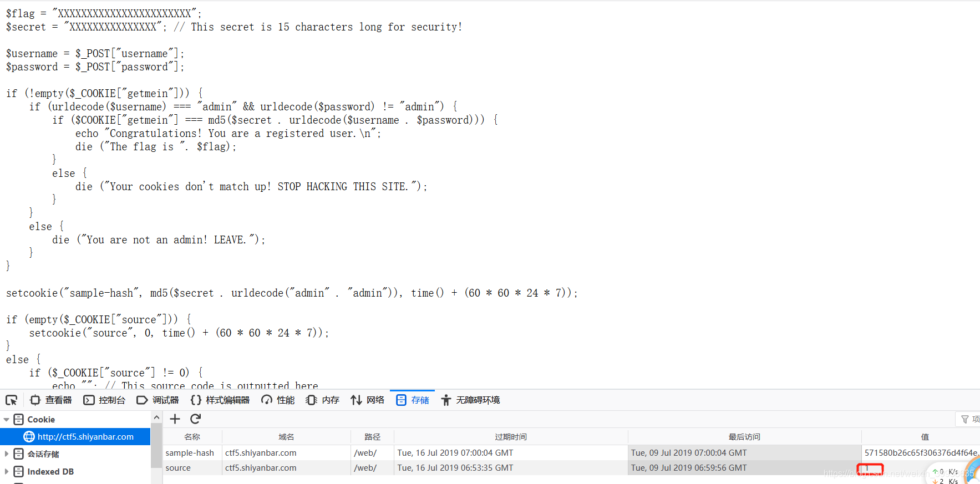This screenshot has width=980, height=484.
Task: Click the storage tree scroll-up arrow
Action: point(156,417)
